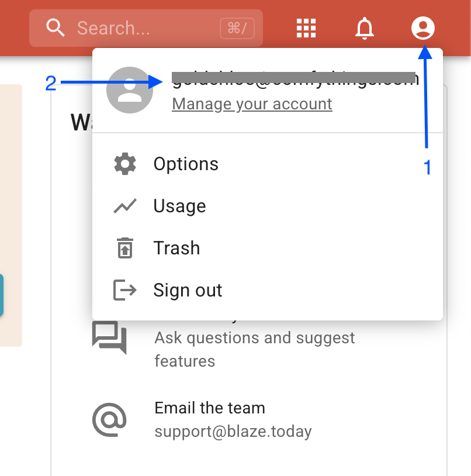Open the notifications bell
The width and height of the screenshot is (471, 476).
365,27
